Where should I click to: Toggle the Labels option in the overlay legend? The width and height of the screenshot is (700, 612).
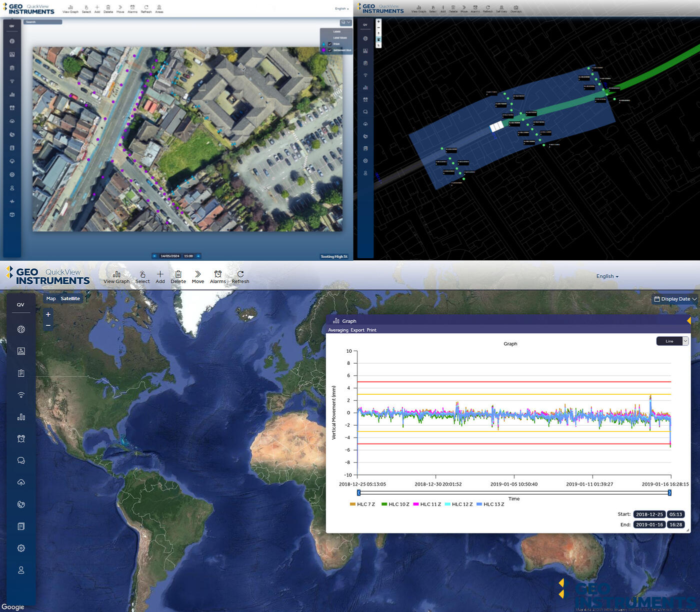pos(336,31)
